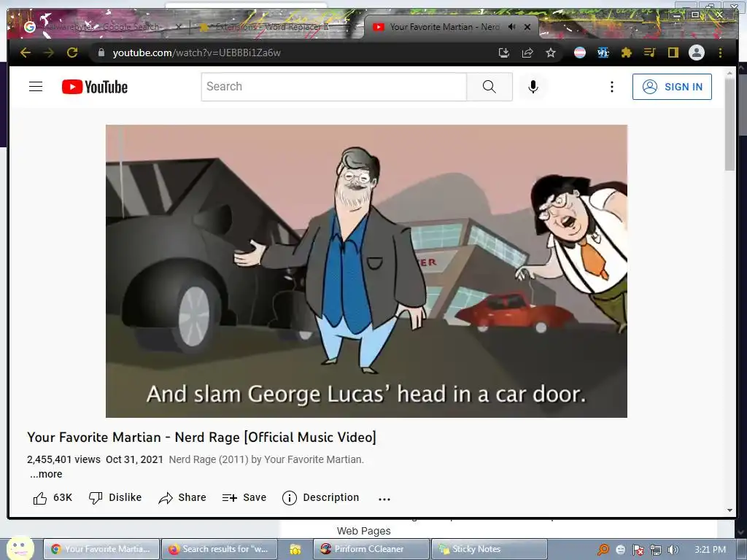The height and width of the screenshot is (560, 747).
Task: Open more actions ellipsis below video
Action: [384, 499]
